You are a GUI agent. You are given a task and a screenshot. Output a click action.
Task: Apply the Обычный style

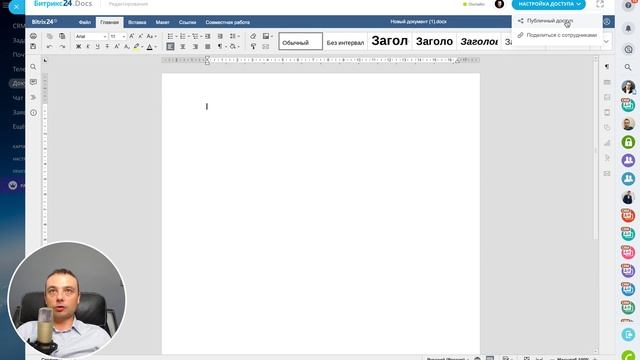coord(300,42)
